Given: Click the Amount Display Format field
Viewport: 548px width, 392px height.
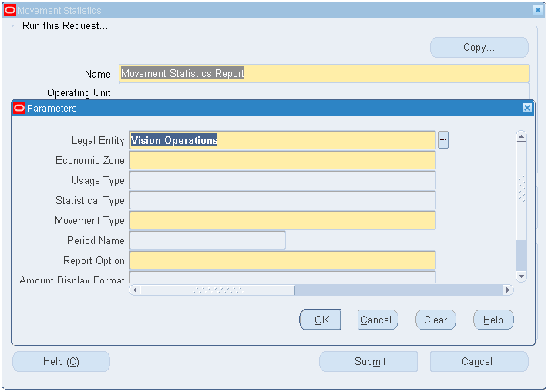Looking at the screenshot, I should pos(282,277).
